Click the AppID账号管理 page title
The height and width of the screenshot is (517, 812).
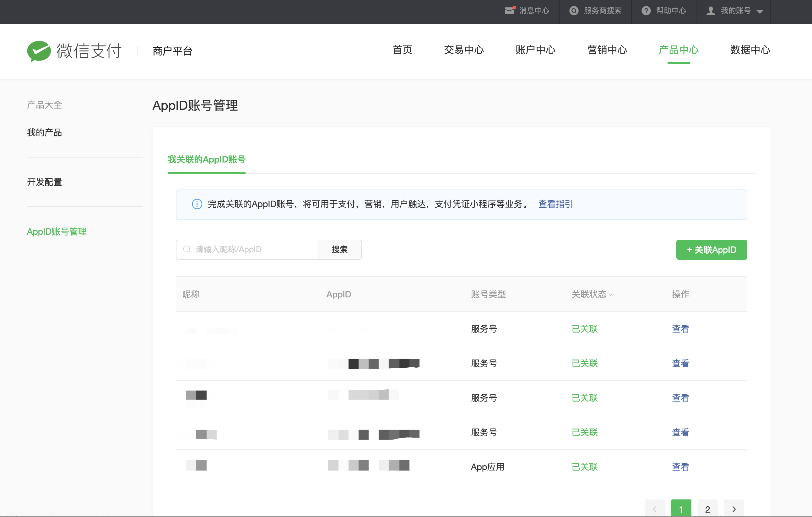click(195, 105)
